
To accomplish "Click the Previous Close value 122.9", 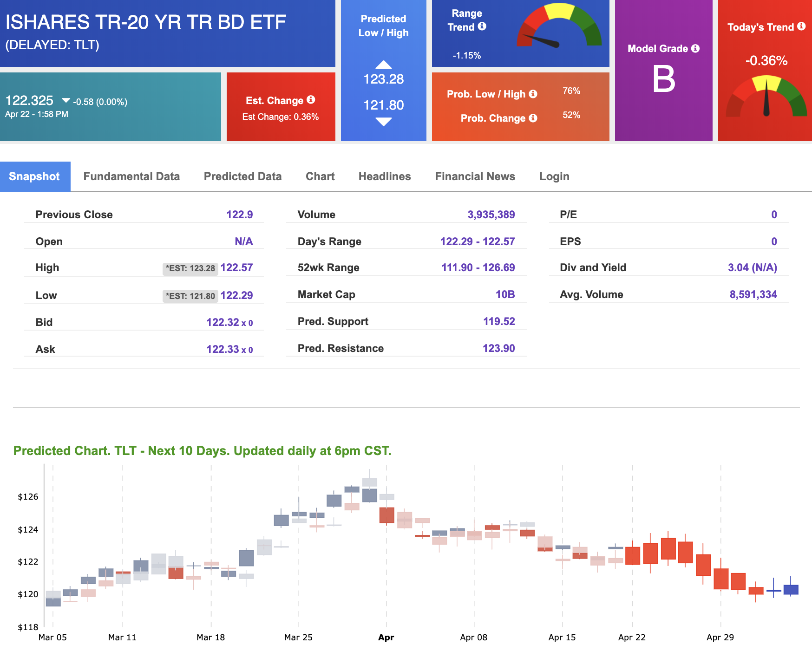I will (x=240, y=215).
